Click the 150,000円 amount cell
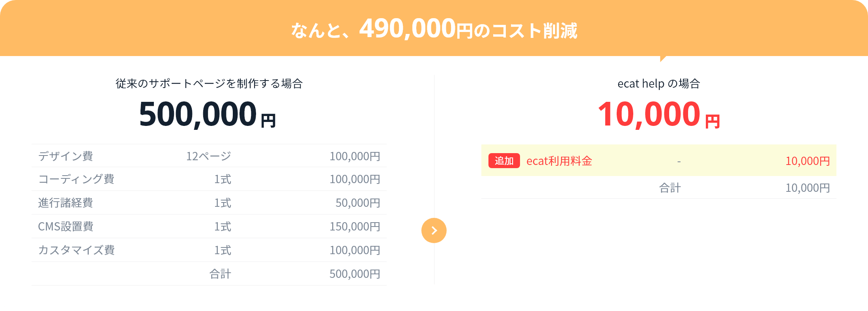The width and height of the screenshot is (868, 311). coord(355,227)
